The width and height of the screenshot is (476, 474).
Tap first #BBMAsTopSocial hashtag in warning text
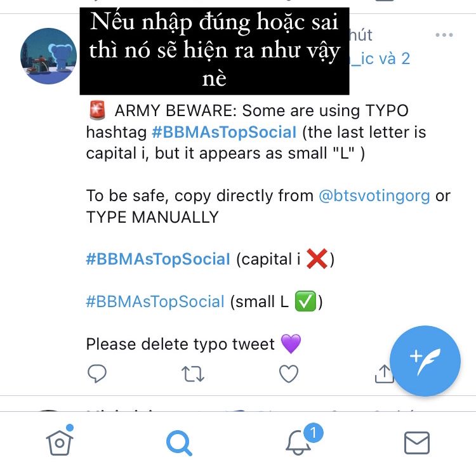point(224,133)
